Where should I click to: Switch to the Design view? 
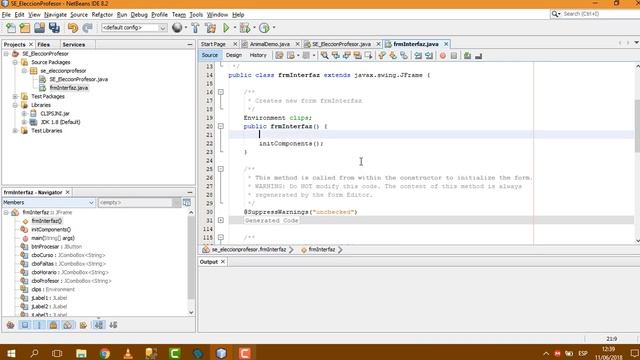pyautogui.click(x=233, y=55)
